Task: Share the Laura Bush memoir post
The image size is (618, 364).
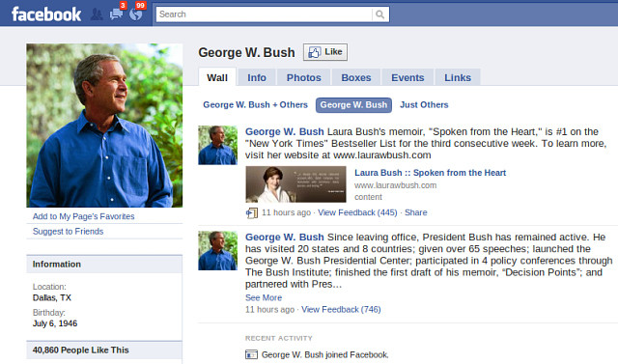Action: coord(416,212)
